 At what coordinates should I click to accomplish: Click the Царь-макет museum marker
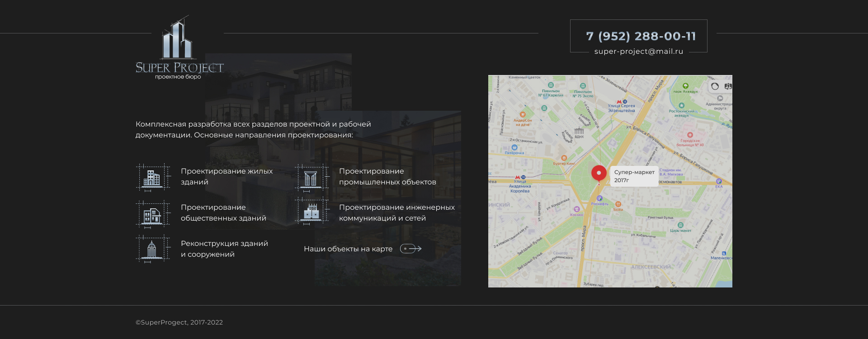(x=680, y=225)
